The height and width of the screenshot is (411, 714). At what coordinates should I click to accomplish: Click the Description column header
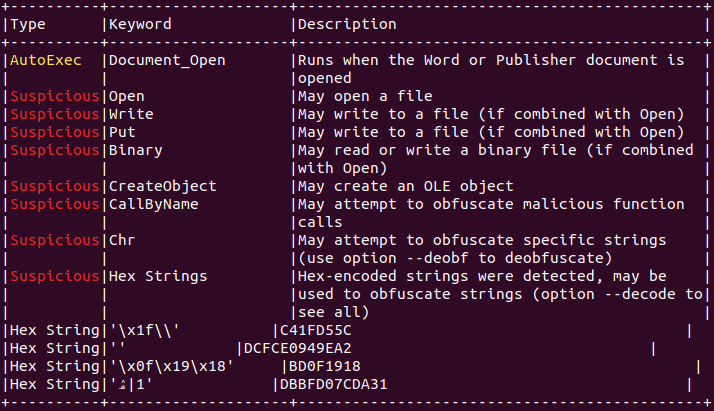(x=347, y=25)
